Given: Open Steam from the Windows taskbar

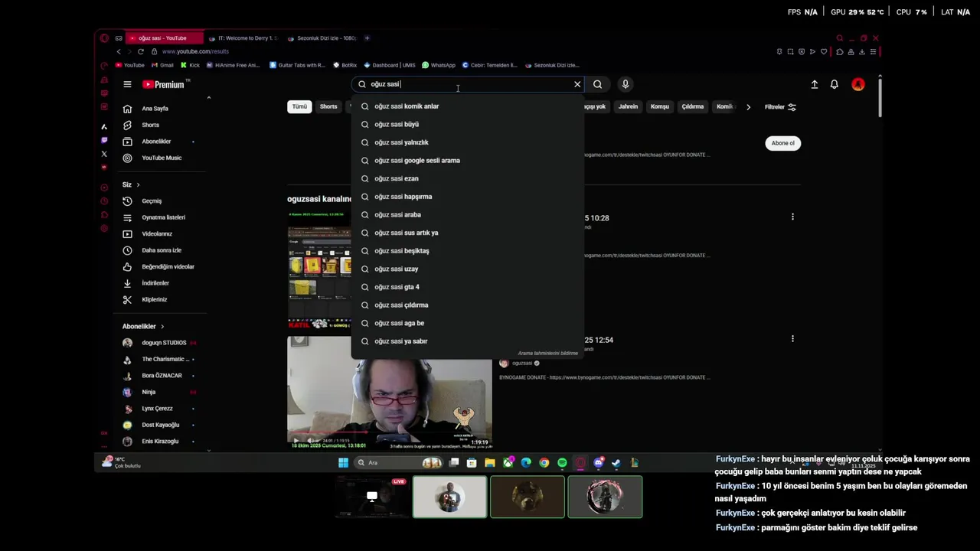Looking at the screenshot, I should click(616, 462).
